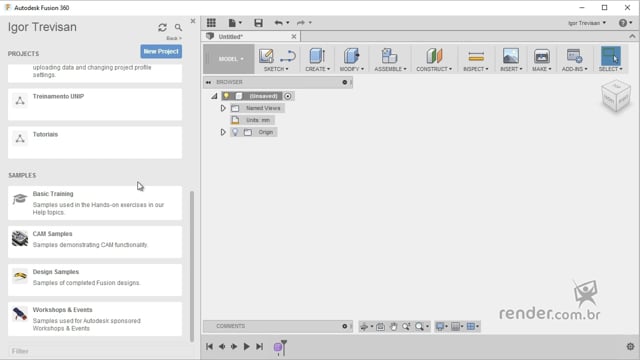This screenshot has height=360, width=640.
Task: Click the Look At tool
Action: click(x=380, y=326)
